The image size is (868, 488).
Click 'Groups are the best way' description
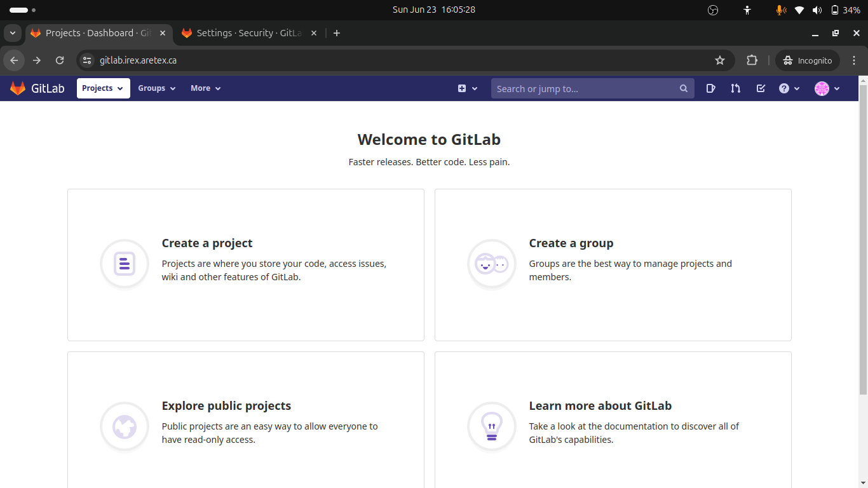(630, 270)
